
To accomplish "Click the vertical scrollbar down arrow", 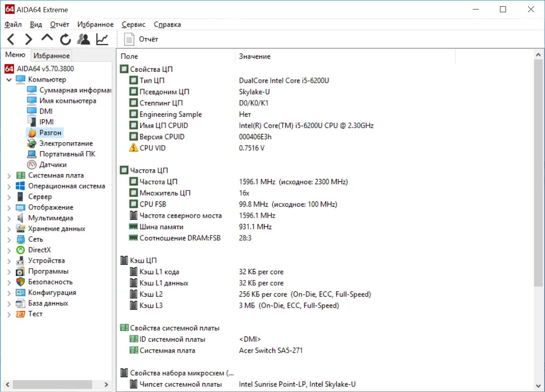I will (x=538, y=386).
